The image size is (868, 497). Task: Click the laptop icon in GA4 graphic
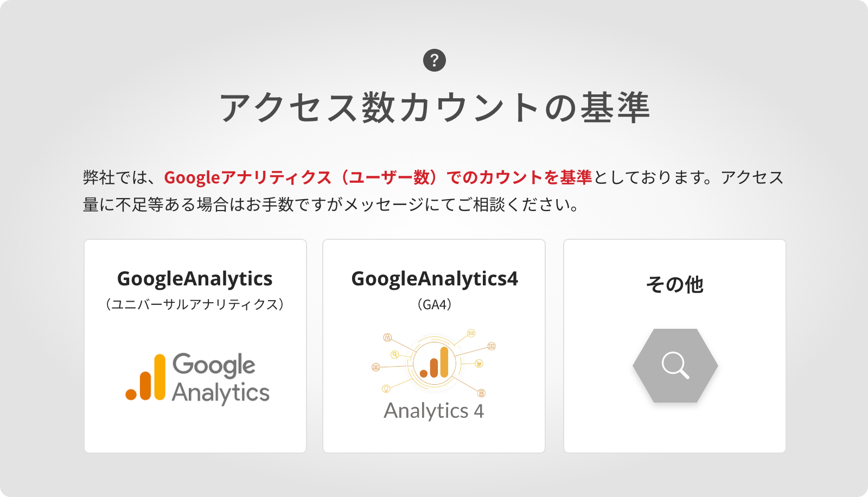tap(375, 367)
